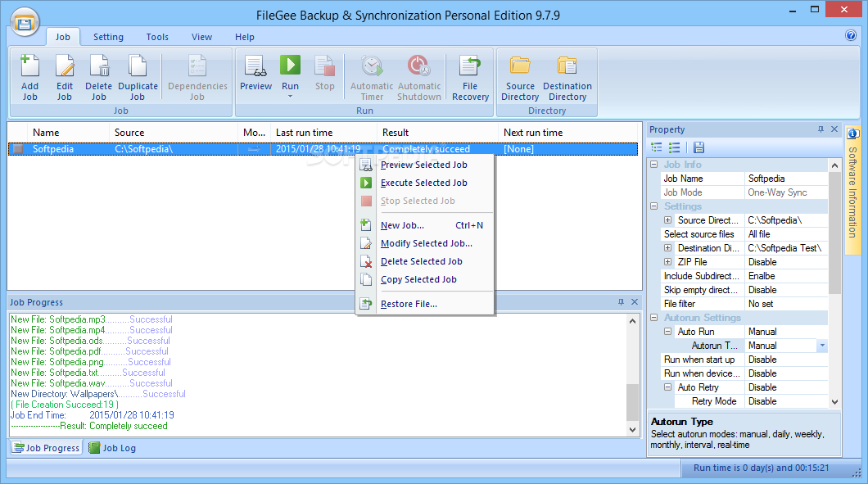Click the Property panel scrollbar up arrow
Image resolution: width=868 pixels, height=484 pixels.
[834, 165]
